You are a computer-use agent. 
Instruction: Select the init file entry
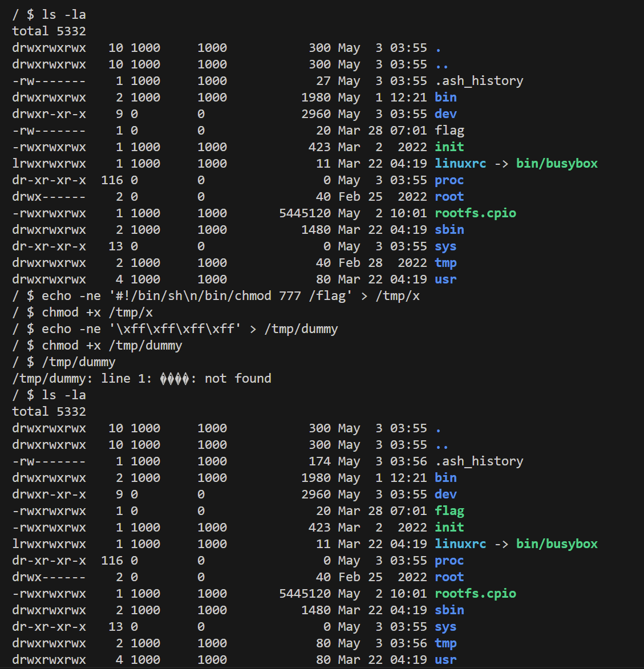click(449, 147)
